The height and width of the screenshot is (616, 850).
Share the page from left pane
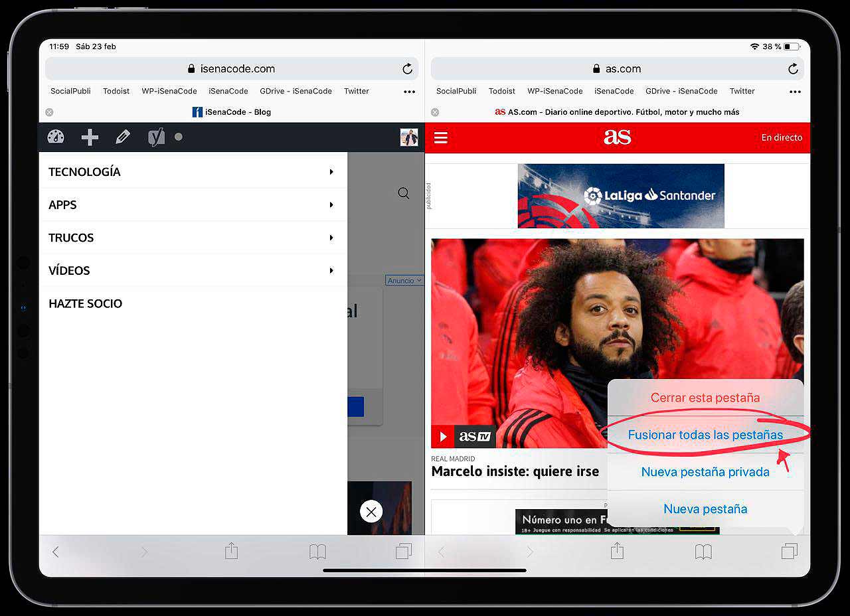[x=231, y=550]
